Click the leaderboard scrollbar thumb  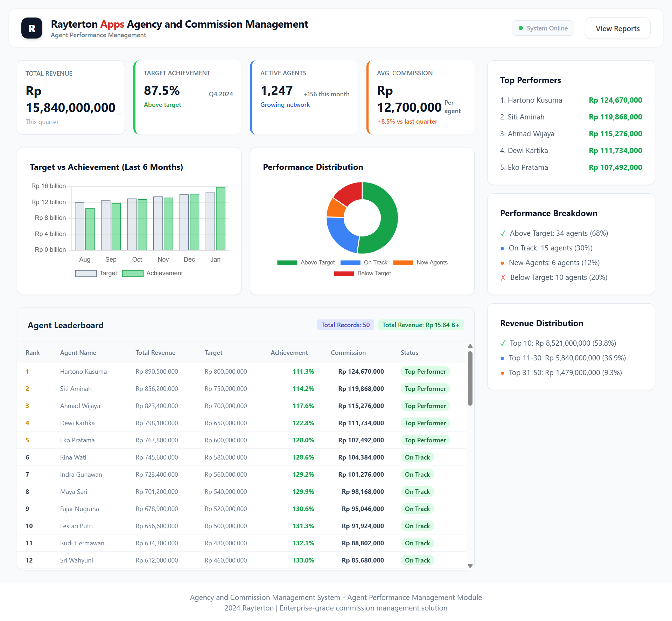point(470,378)
